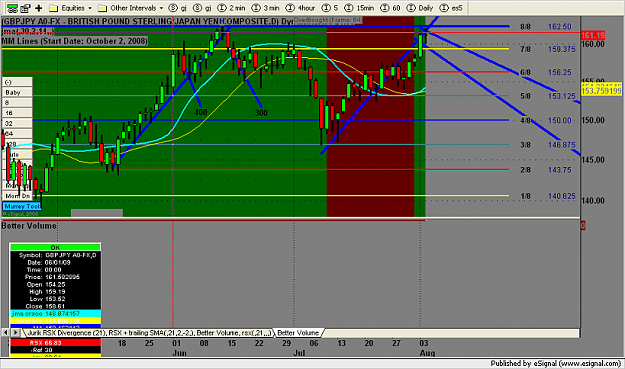Click the 6/8 Murrey line label

pos(525,73)
